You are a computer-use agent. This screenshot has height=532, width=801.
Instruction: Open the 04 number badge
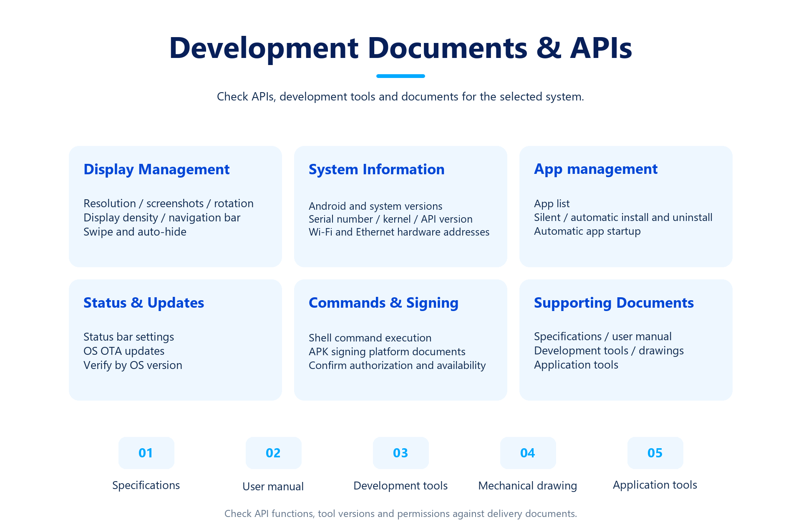pos(528,453)
